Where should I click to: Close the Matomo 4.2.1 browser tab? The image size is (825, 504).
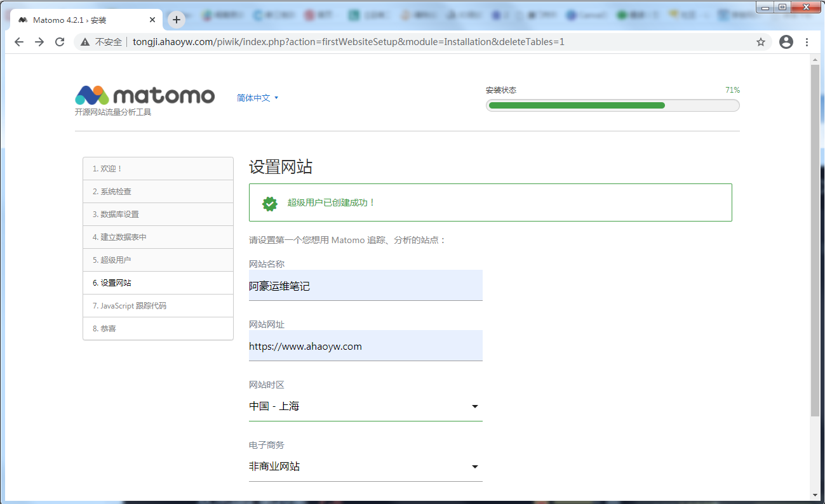tap(152, 20)
